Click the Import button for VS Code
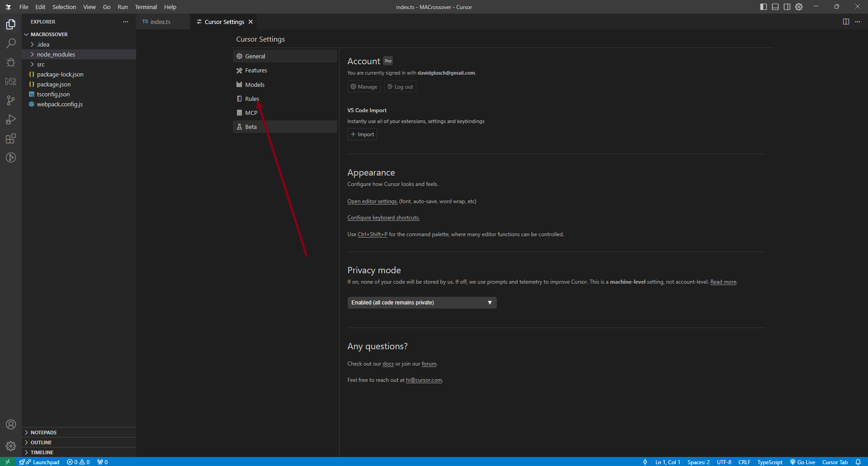Viewport: 868px width, 466px height. 362,134
